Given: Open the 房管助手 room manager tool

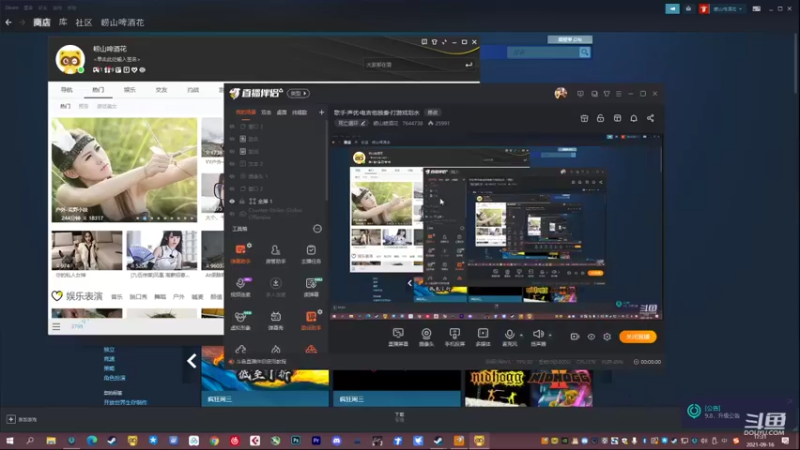Looking at the screenshot, I should (x=276, y=253).
